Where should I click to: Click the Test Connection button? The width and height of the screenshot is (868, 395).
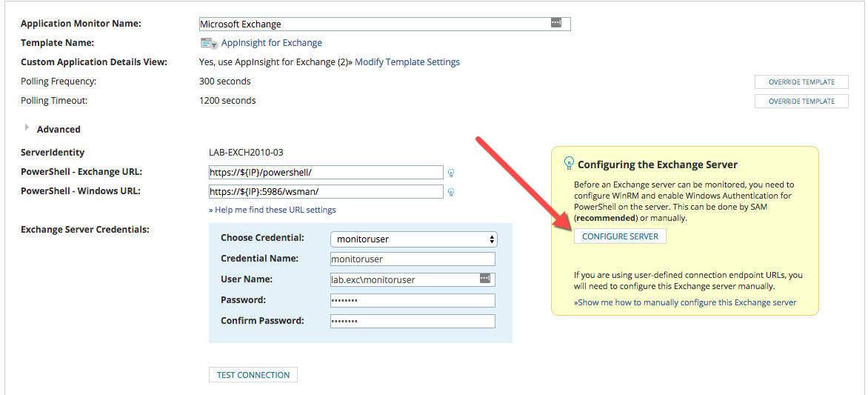[x=253, y=375]
